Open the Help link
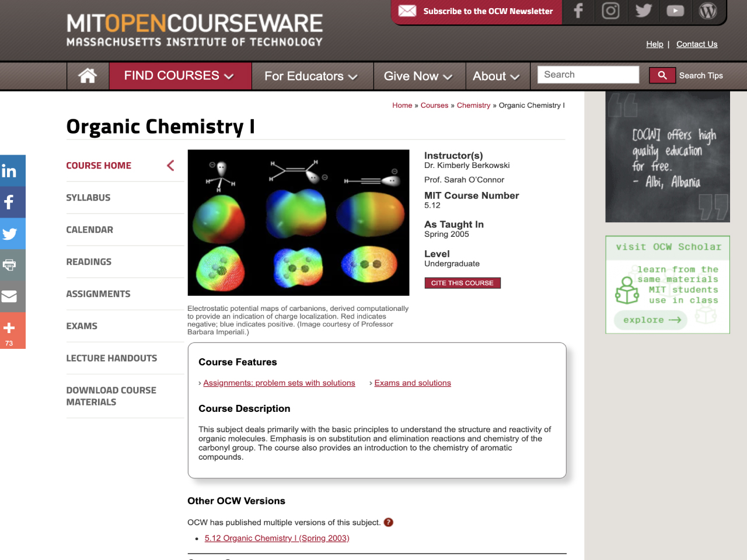747x560 pixels. [655, 44]
